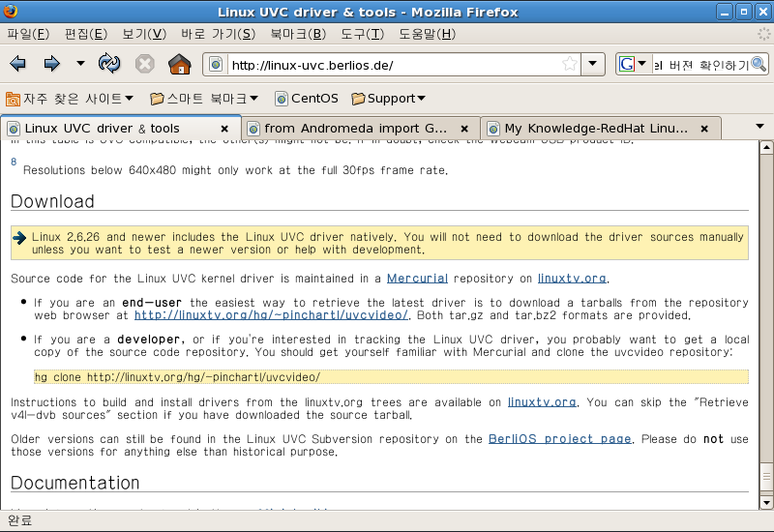The image size is (774, 532).
Task: Click the Firefox logo in title bar
Action: [11, 11]
